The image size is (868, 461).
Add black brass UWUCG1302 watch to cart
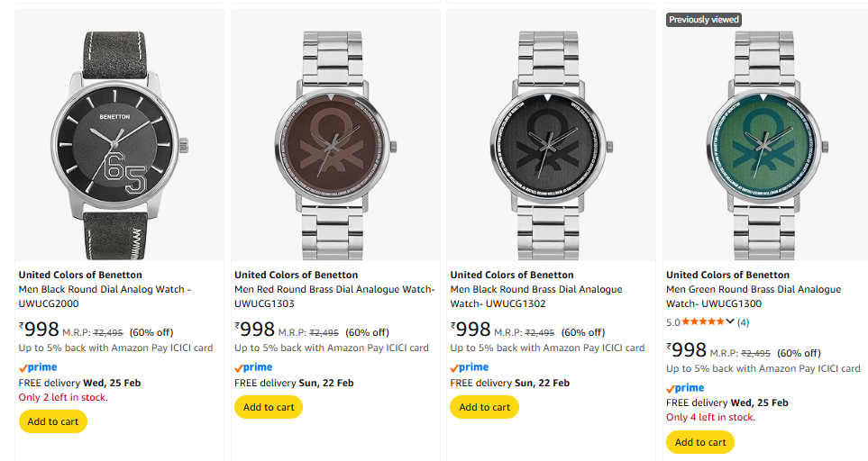click(484, 407)
